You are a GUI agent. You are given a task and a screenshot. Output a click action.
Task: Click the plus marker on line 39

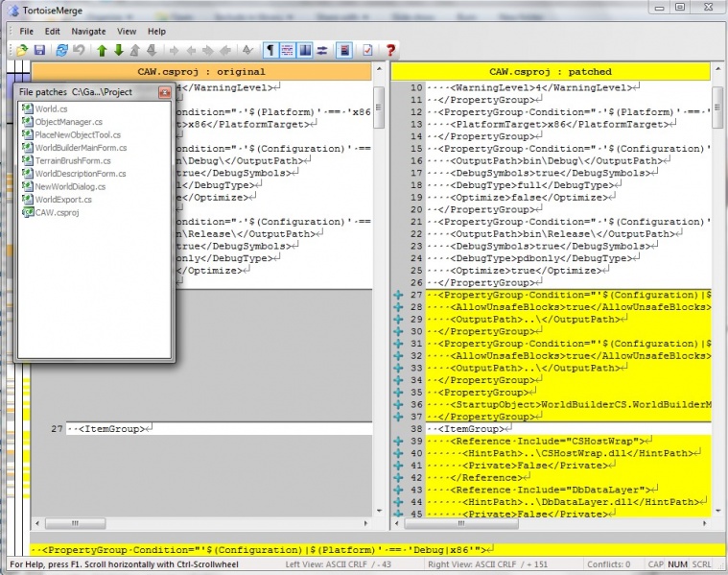coord(398,442)
